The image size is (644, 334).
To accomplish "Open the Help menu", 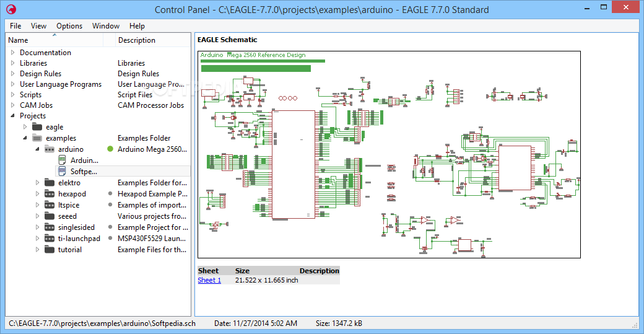I will 137,25.
